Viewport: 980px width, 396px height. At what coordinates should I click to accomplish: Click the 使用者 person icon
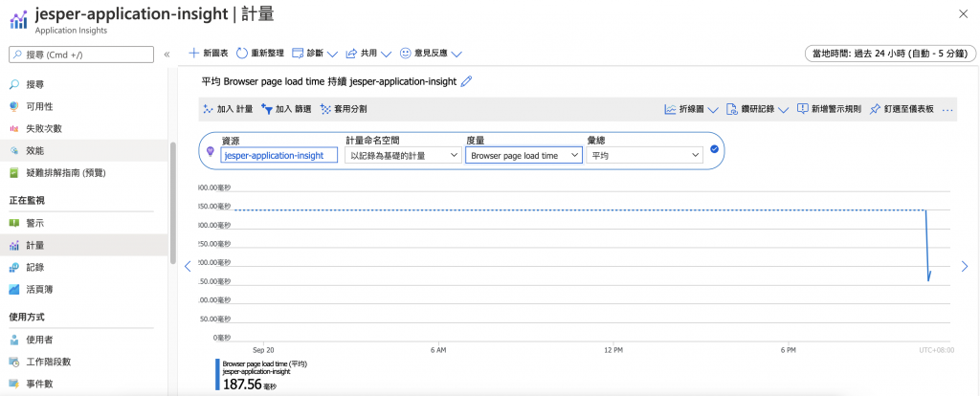pos(14,340)
